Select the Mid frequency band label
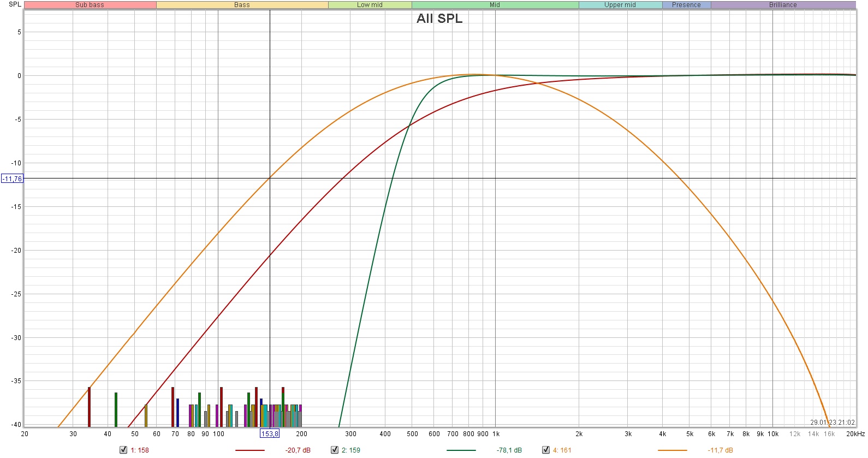Image resolution: width=868 pixels, height=458 pixels. 495,5
